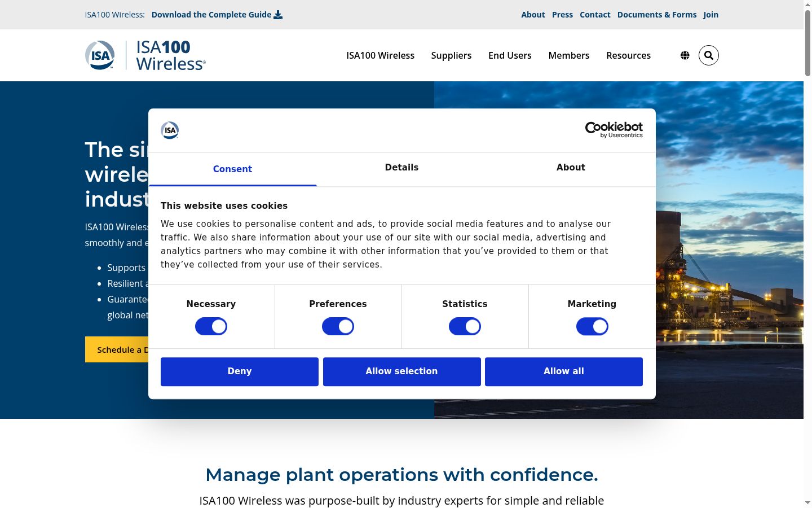The image size is (812, 508).
Task: Open the Members menu
Action: 569,55
